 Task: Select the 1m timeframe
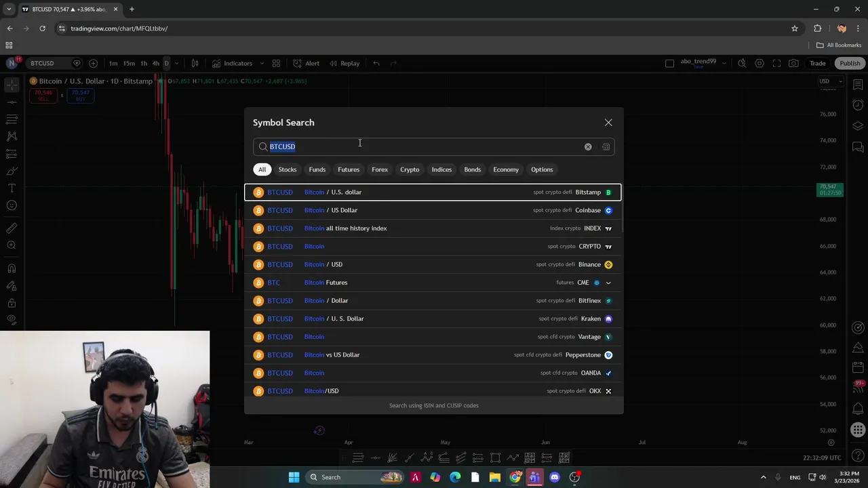click(x=113, y=63)
